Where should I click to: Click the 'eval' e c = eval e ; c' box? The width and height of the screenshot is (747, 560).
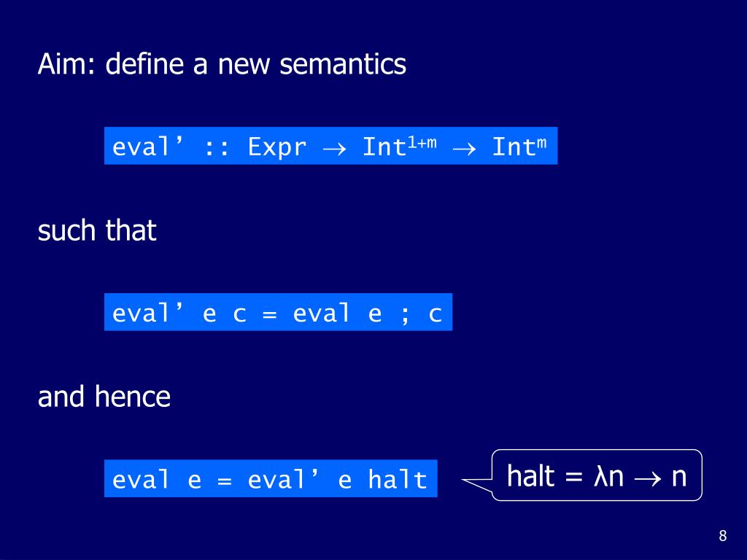click(x=278, y=312)
